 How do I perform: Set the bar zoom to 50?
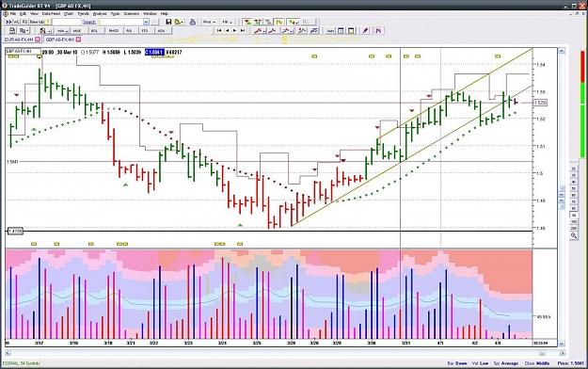(573, 189)
